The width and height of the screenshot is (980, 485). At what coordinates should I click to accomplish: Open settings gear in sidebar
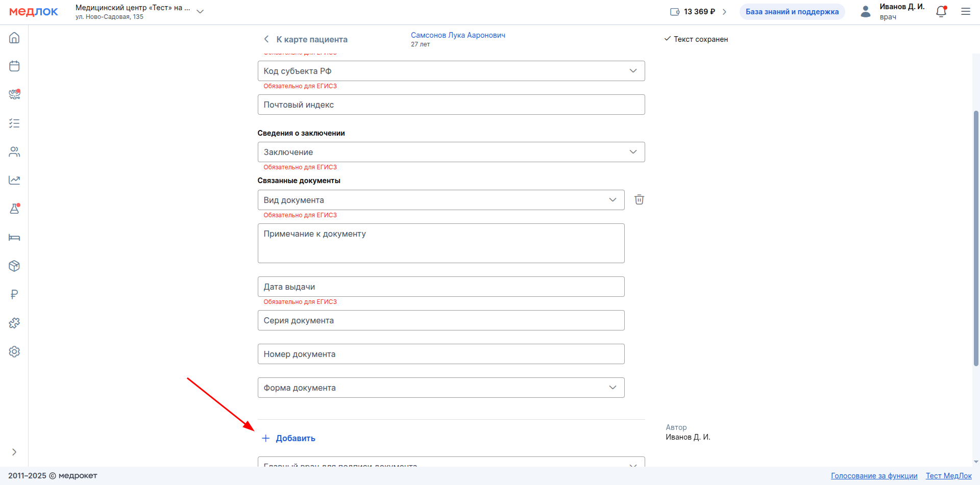pos(14,351)
